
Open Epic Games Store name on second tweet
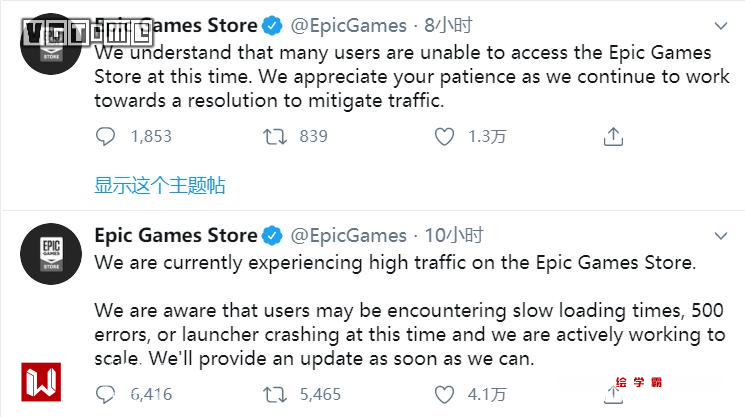click(176, 236)
